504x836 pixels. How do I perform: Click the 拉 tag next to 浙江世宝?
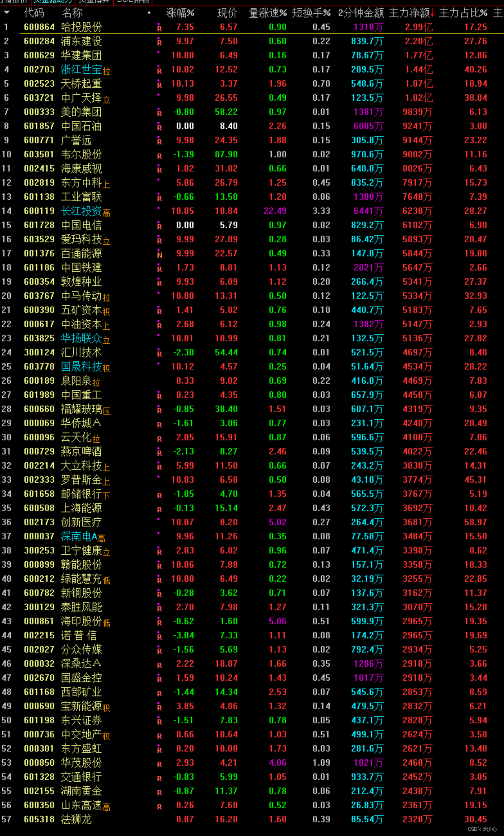pos(106,72)
